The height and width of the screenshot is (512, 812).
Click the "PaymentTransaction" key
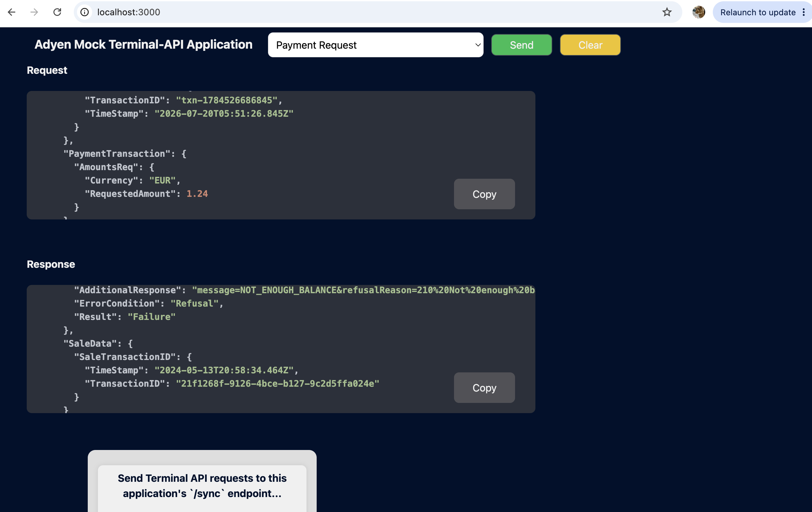(x=117, y=154)
